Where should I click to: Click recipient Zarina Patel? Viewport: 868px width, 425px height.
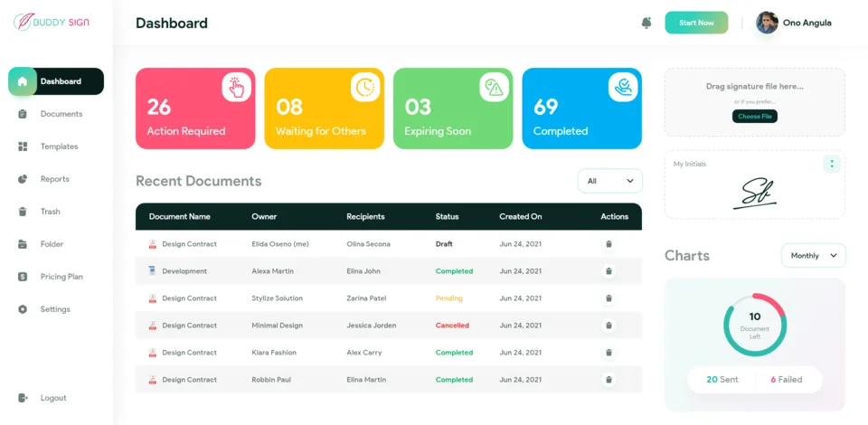(x=366, y=298)
